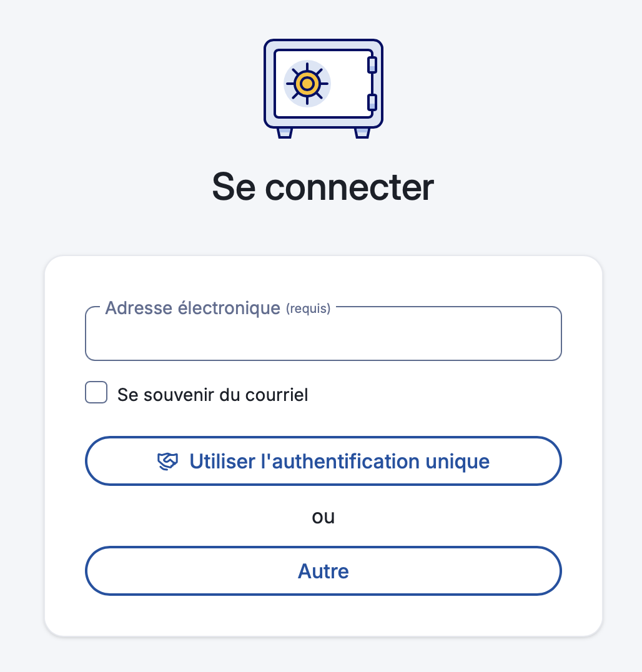Image resolution: width=642 pixels, height=672 pixels.
Task: Click the "Se connecter" heading
Action: click(323, 186)
